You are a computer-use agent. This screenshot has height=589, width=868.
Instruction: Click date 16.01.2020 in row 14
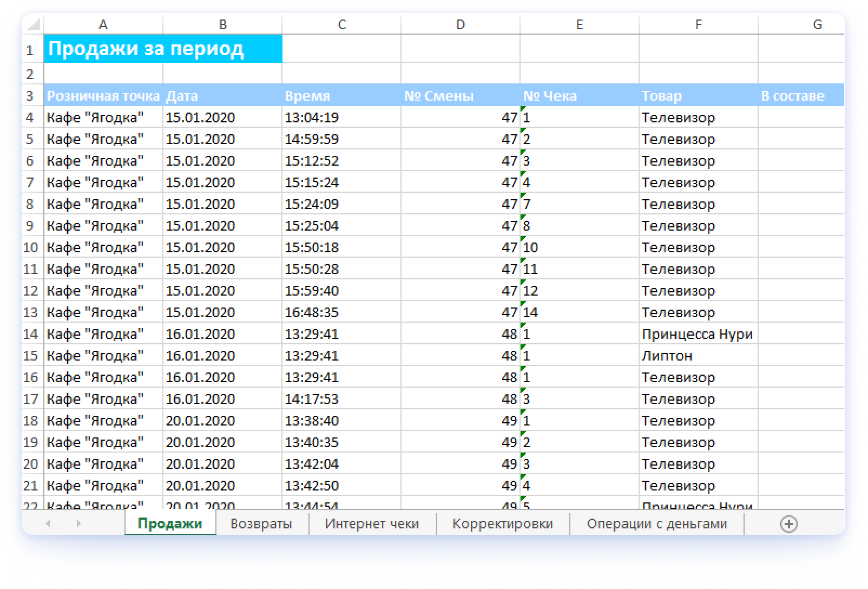[222, 333]
